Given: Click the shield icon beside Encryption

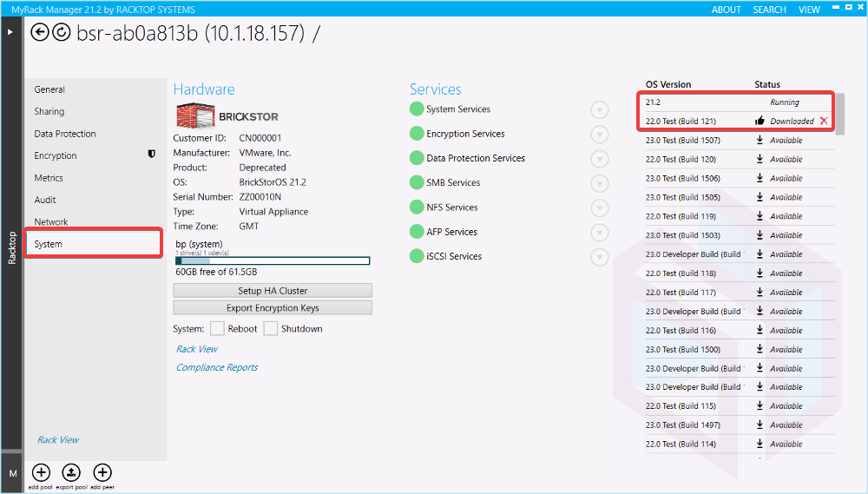Looking at the screenshot, I should coord(151,154).
